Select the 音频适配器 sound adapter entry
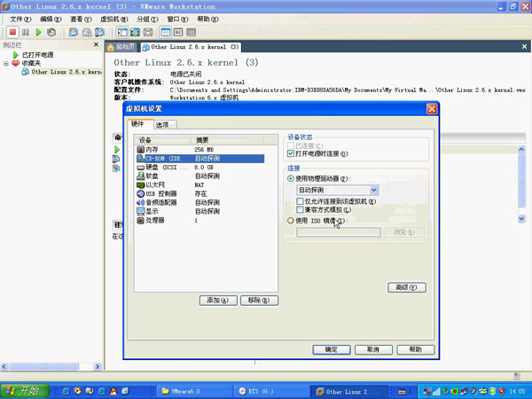Screen dimensions: 532x399 pos(160,202)
